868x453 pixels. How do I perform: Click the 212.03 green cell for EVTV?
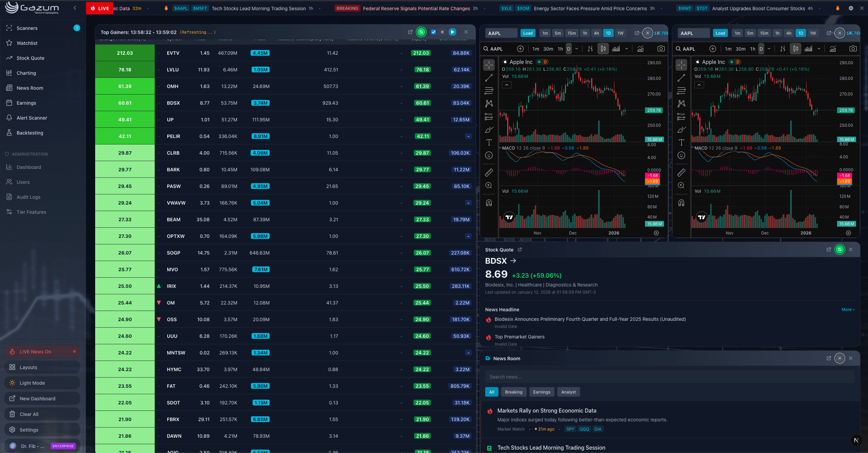click(x=125, y=53)
